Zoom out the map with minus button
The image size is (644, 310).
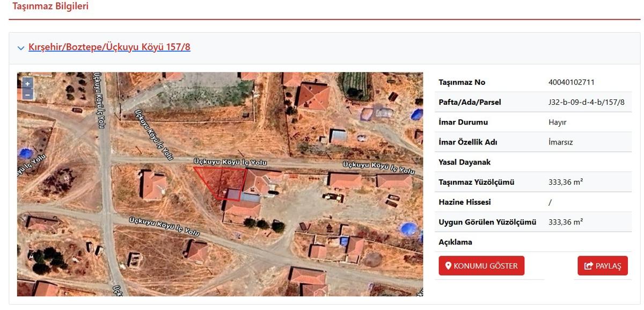click(27, 95)
